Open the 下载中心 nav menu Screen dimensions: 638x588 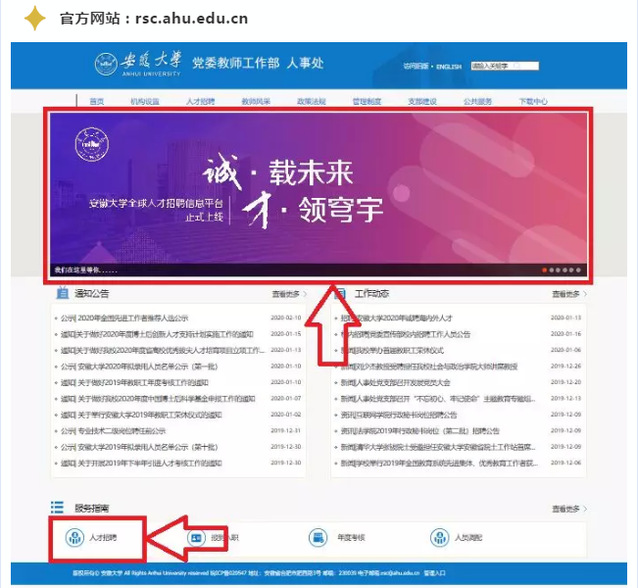point(533,101)
